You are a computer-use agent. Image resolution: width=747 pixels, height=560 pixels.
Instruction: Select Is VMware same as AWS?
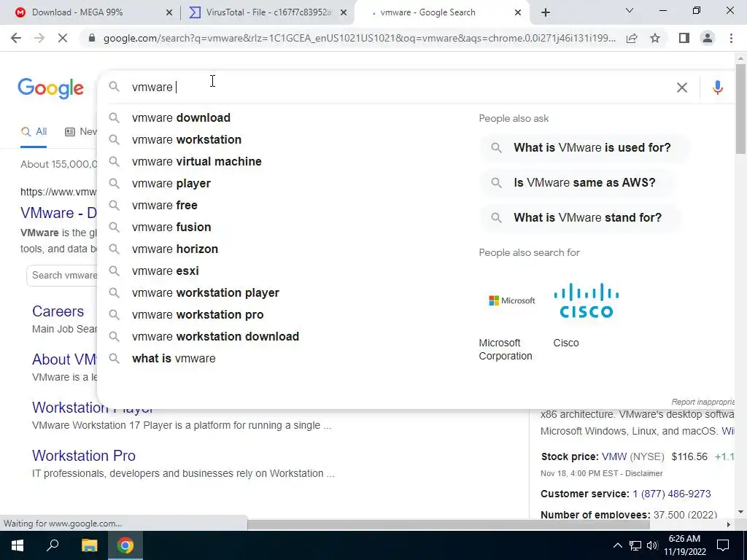576,182
